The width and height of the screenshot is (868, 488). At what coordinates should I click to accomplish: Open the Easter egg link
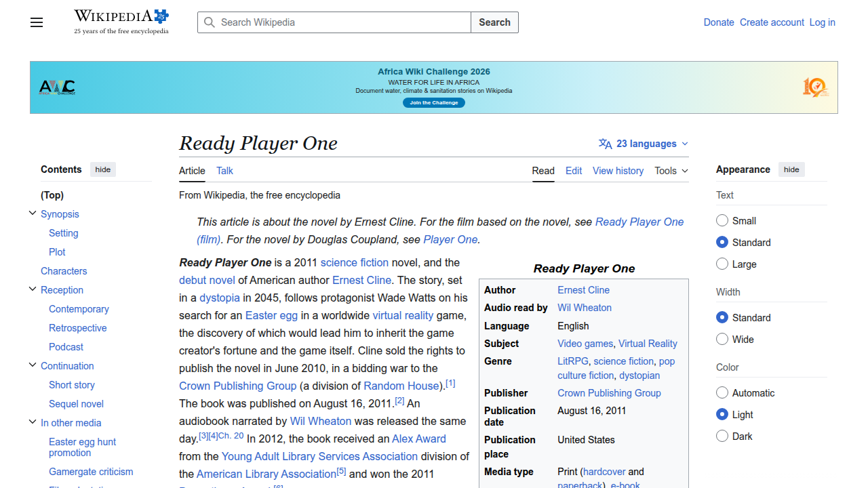pyautogui.click(x=271, y=315)
